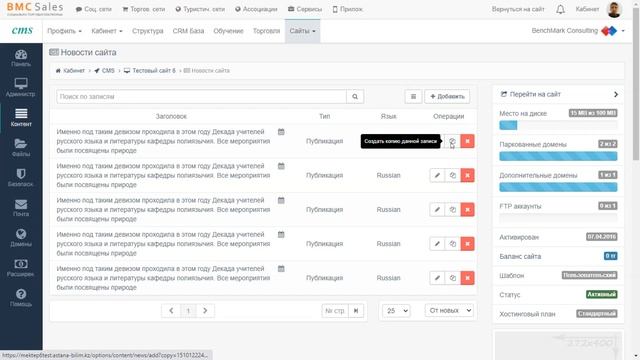Image resolution: width=640 pixels, height=360 pixels.
Task: Open Соц. сети in top bar
Action: tap(93, 9)
